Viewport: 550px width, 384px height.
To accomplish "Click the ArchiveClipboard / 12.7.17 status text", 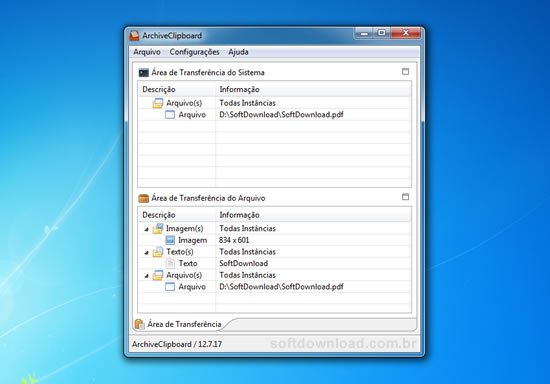I will coord(177,344).
